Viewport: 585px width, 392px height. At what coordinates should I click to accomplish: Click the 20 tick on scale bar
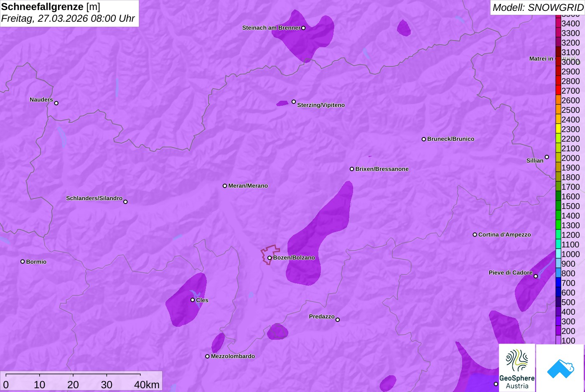click(x=73, y=384)
